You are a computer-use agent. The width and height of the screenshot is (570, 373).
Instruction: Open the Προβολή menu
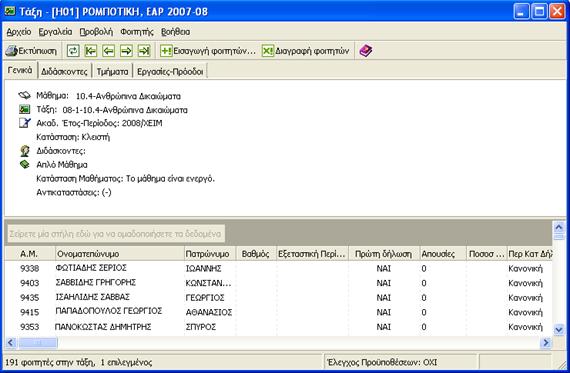click(96, 32)
